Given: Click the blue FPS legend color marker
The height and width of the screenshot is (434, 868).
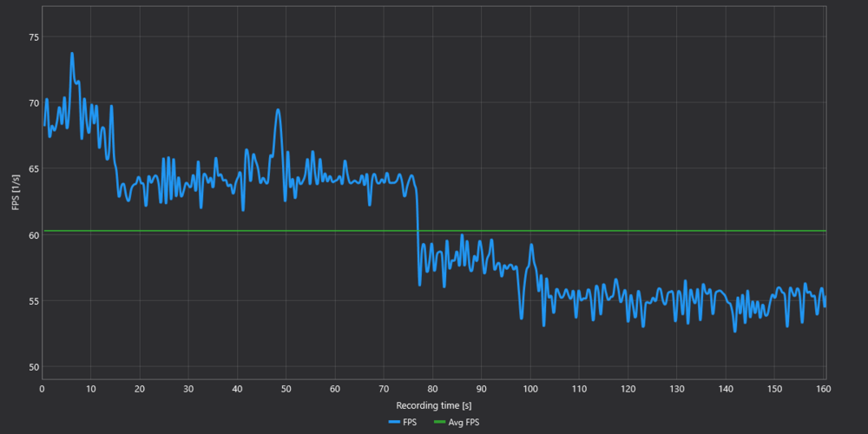Looking at the screenshot, I should (x=394, y=423).
